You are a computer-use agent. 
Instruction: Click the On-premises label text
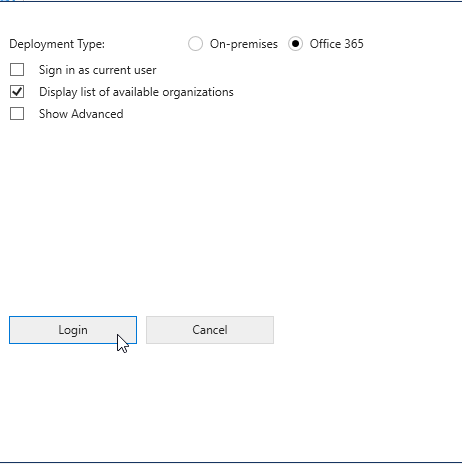(244, 44)
